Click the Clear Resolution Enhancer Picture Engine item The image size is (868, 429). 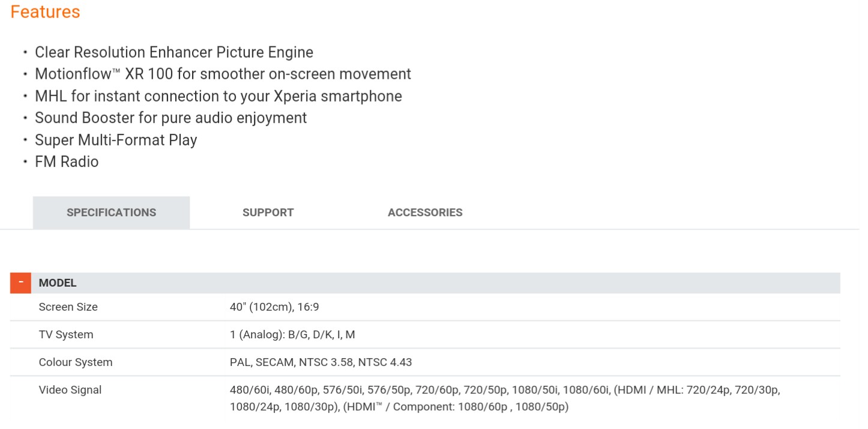[174, 52]
